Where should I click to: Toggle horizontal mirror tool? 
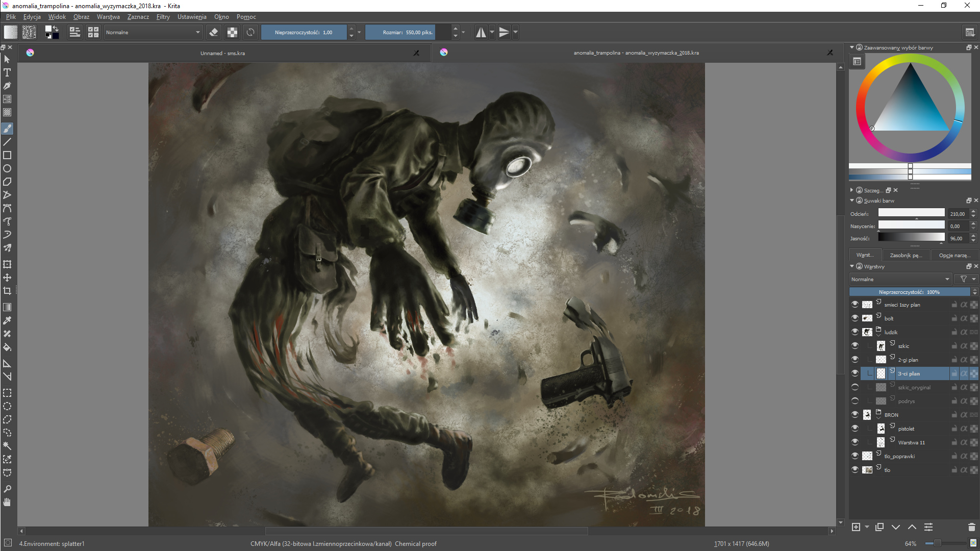click(x=481, y=32)
